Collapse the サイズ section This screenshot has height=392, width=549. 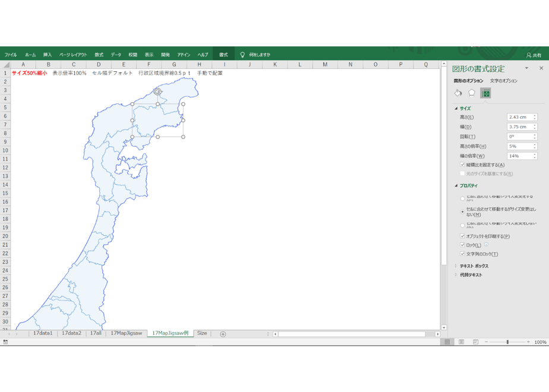[456, 109]
